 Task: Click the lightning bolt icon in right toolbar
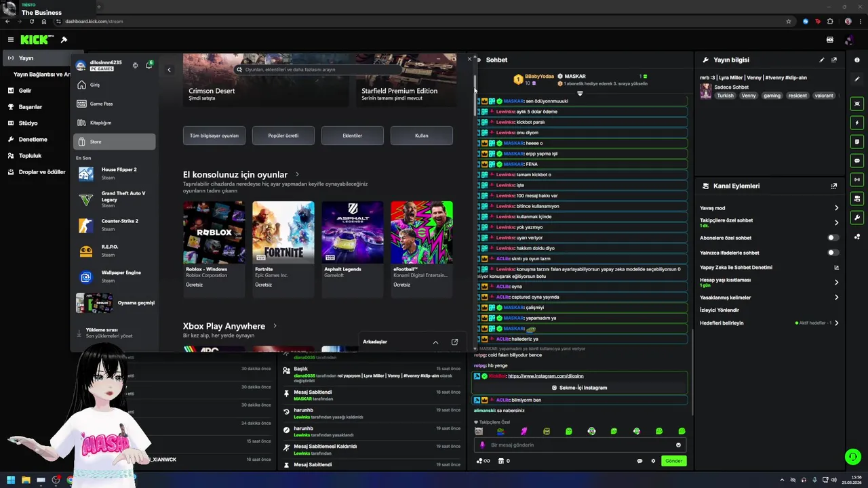point(857,123)
